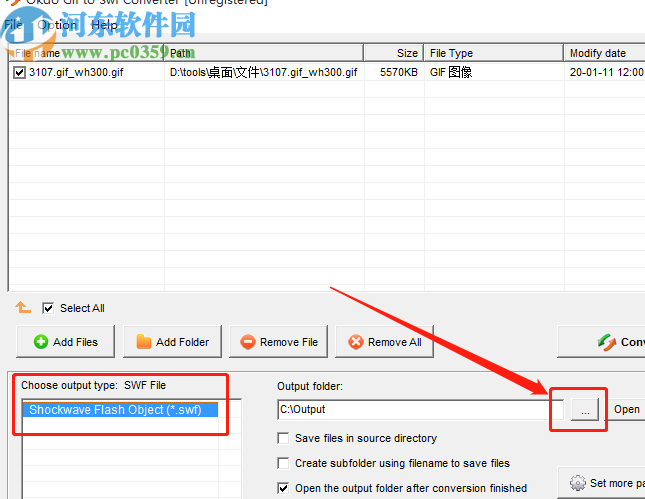Open the File menu
The width and height of the screenshot is (645, 499).
pyautogui.click(x=14, y=25)
